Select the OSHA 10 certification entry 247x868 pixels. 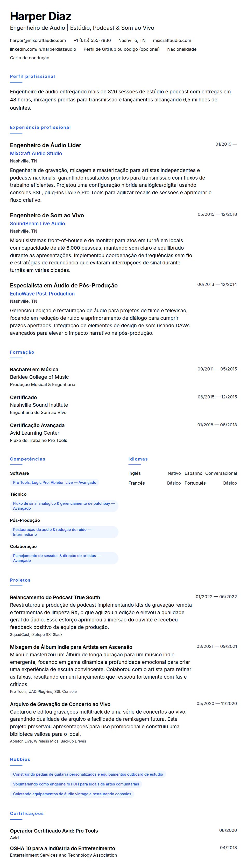pos(62,848)
